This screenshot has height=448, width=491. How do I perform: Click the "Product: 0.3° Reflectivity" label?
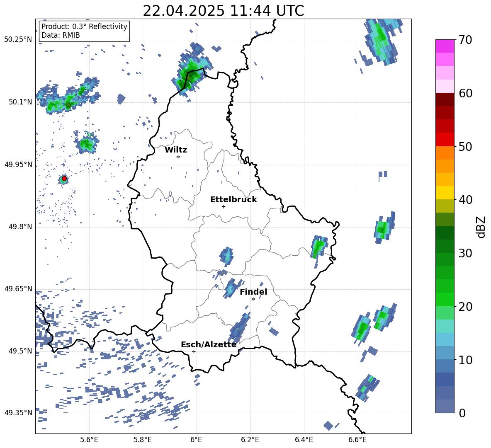(x=84, y=27)
